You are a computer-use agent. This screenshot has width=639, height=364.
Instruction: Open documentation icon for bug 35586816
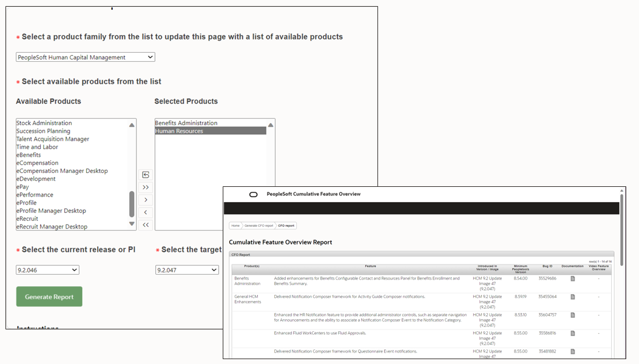(x=573, y=334)
